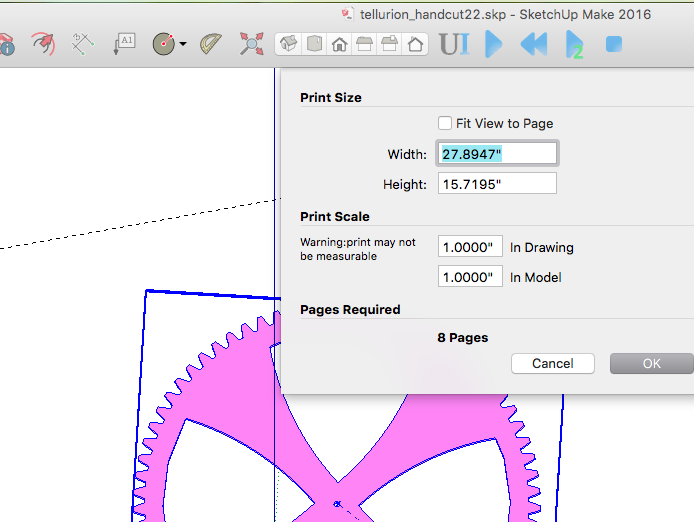Select the Protractor tool
The image size is (694, 522).
[x=211, y=44]
